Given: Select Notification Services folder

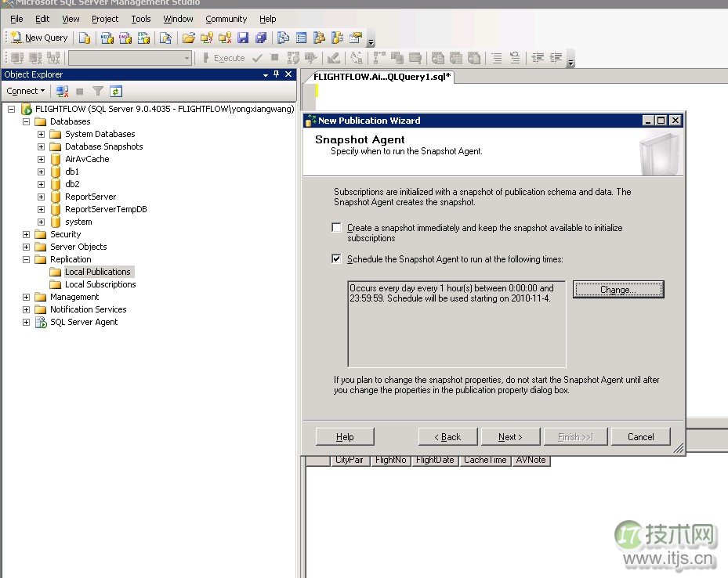Looking at the screenshot, I should tap(89, 309).
